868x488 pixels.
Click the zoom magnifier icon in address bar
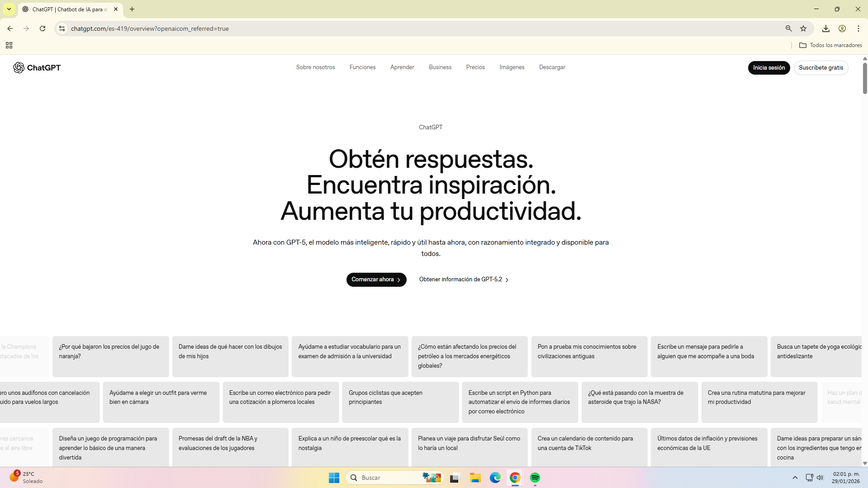click(788, 28)
